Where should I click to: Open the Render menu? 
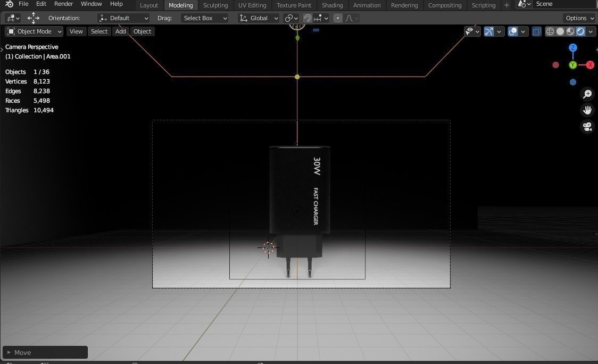click(63, 4)
